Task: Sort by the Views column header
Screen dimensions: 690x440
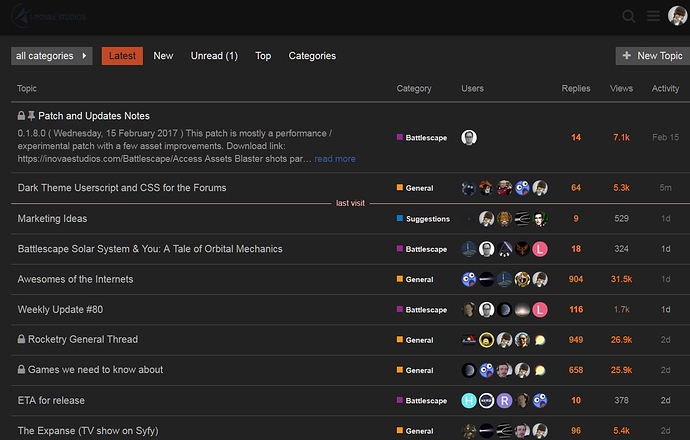Action: 621,88
